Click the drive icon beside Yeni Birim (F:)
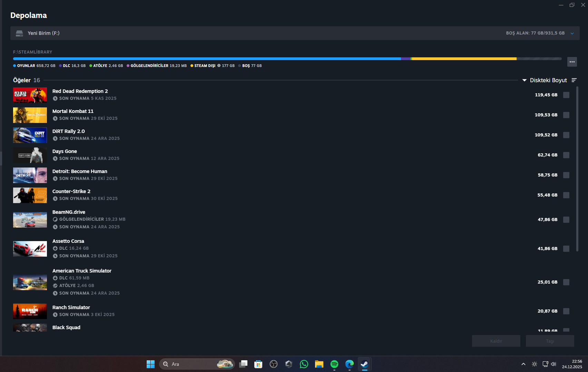The height and width of the screenshot is (372, 588). pos(19,33)
